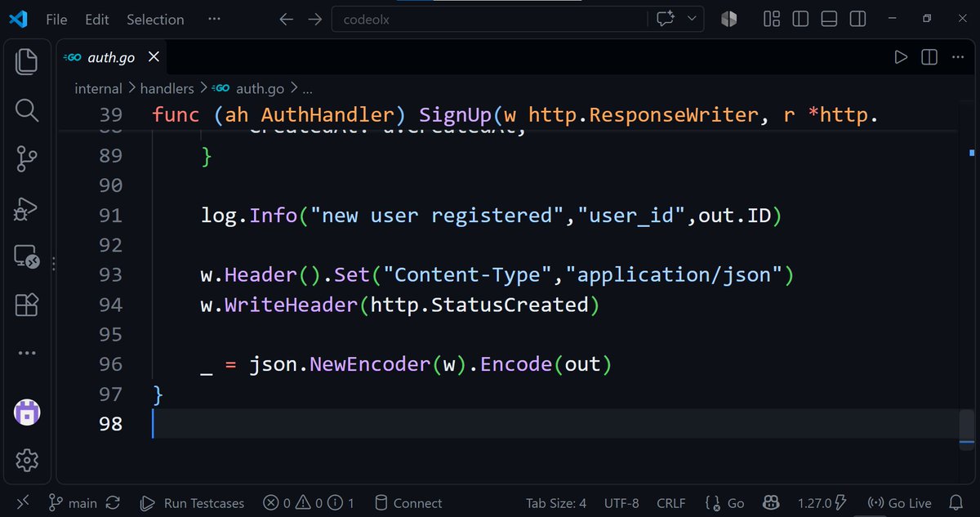The height and width of the screenshot is (517, 980).
Task: Go forward with the right arrow
Action: pos(314,19)
